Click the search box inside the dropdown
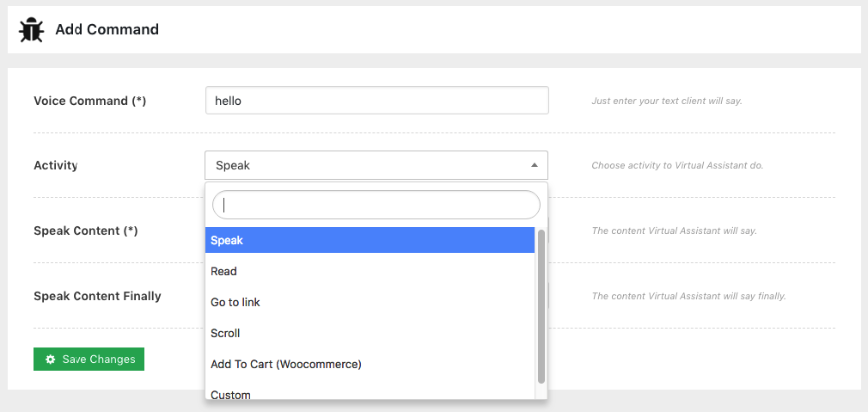Screen dimensions: 868x412 point(376,205)
